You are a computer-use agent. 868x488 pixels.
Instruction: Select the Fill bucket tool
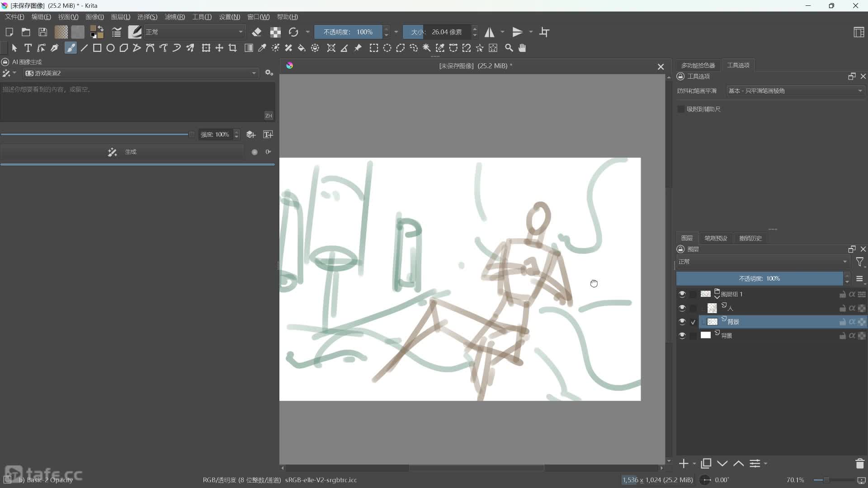pyautogui.click(x=302, y=48)
